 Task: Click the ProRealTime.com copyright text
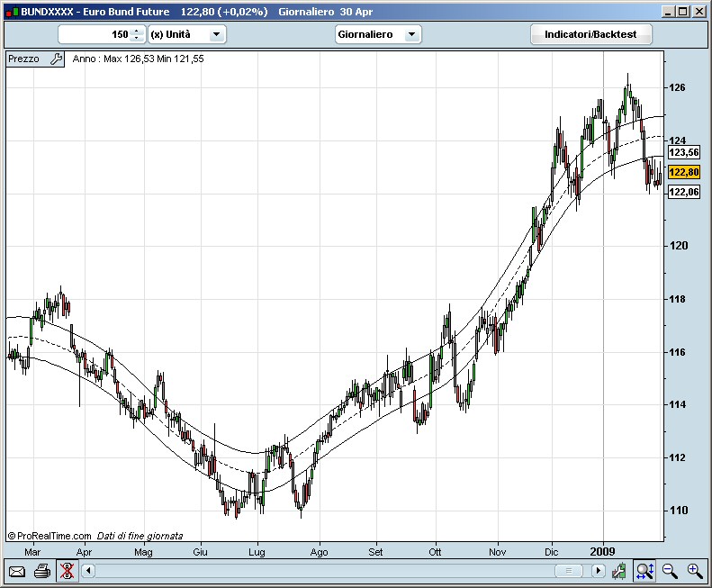(x=50, y=536)
